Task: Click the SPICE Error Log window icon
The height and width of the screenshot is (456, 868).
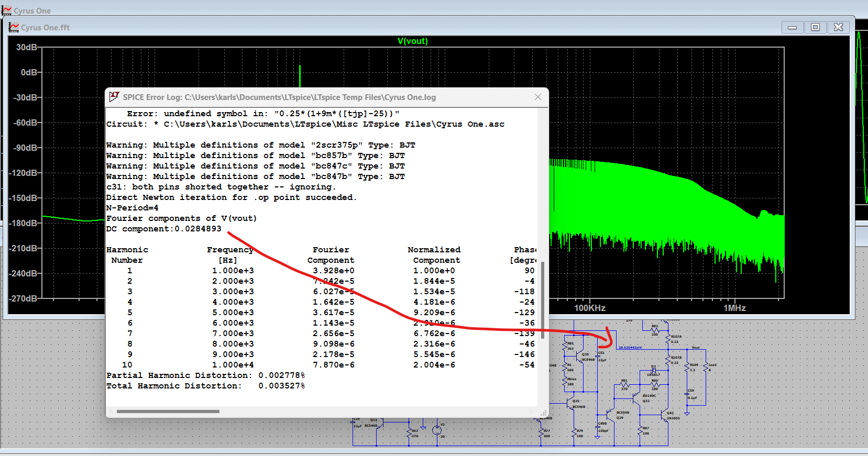Action: (x=114, y=97)
